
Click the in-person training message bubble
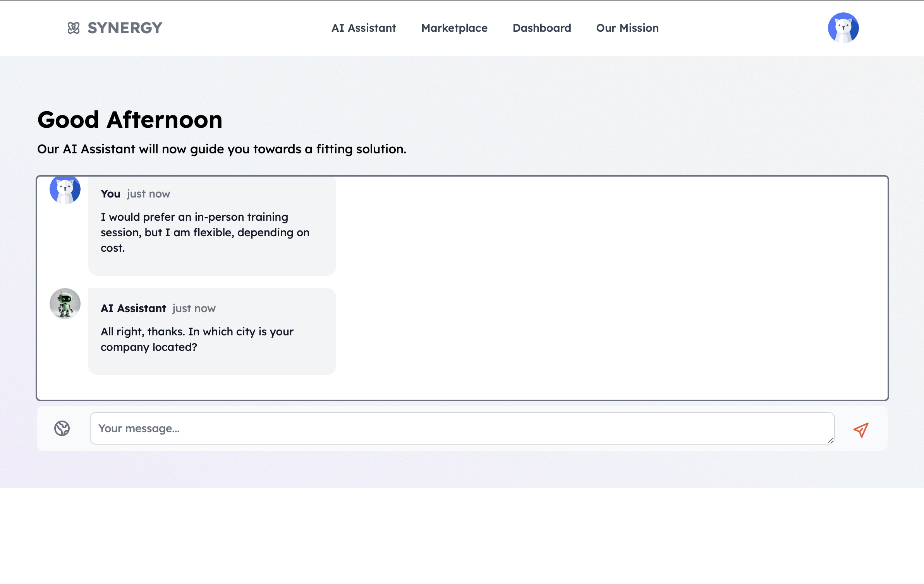pos(205,232)
